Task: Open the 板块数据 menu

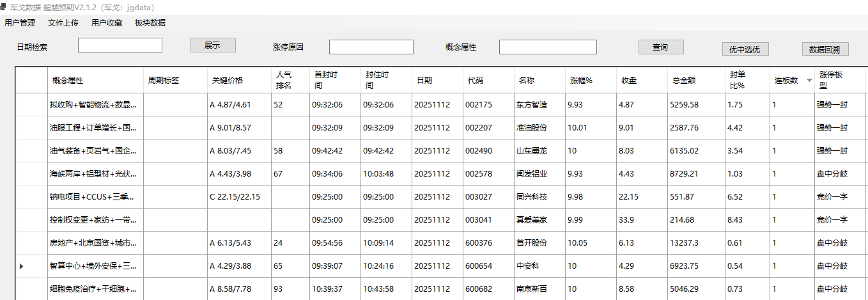Action: (x=150, y=23)
